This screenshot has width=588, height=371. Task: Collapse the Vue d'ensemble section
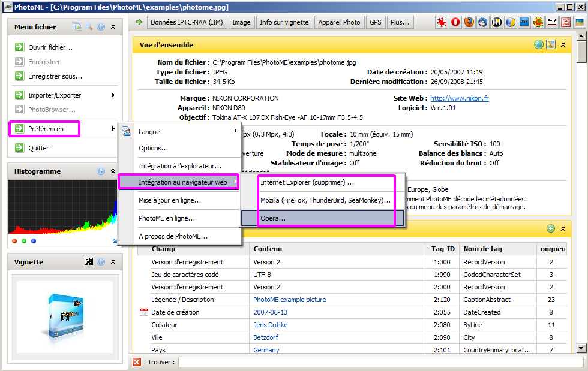point(563,44)
